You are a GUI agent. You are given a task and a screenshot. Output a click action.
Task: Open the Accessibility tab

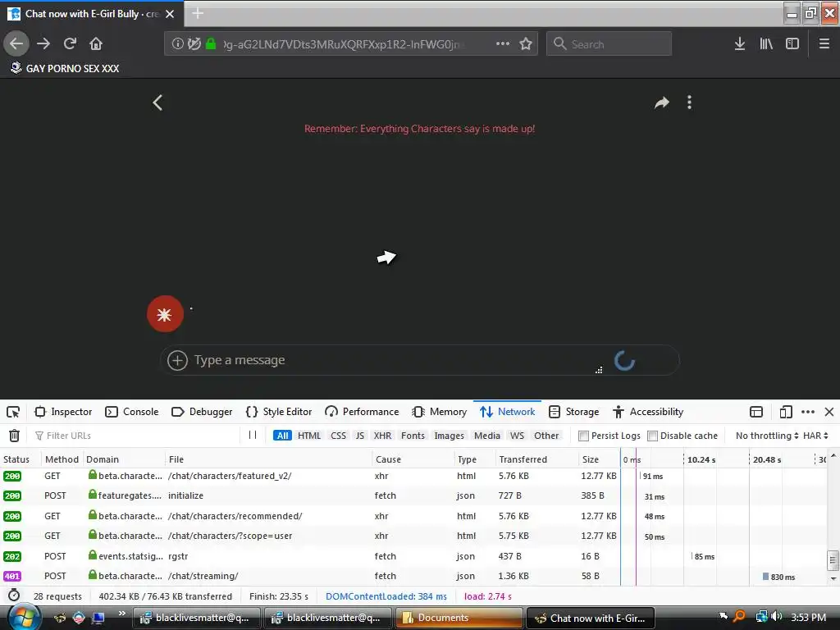(648, 412)
